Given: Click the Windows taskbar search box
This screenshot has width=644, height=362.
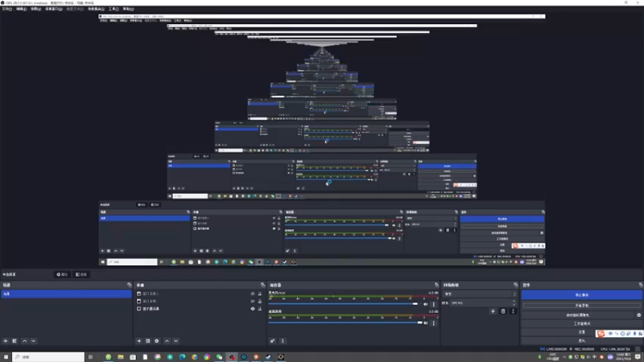Looking at the screenshot, I should pyautogui.click(x=48, y=357).
